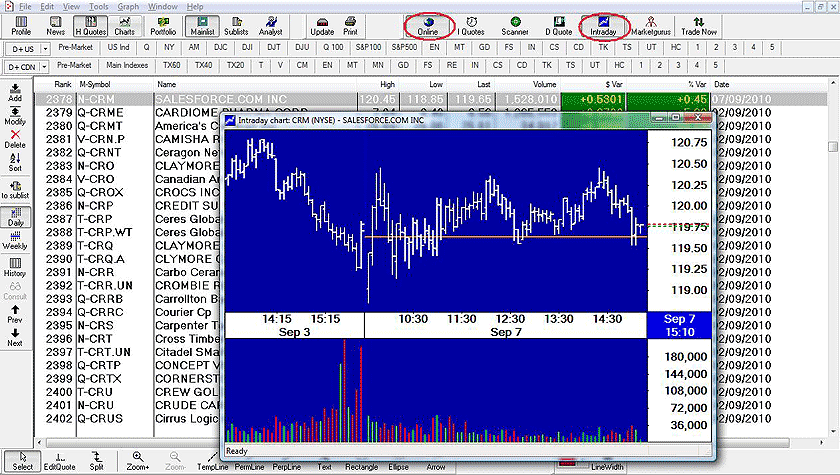Select the S&P500 list button
This screenshot has height=475, width=840.
[404, 47]
